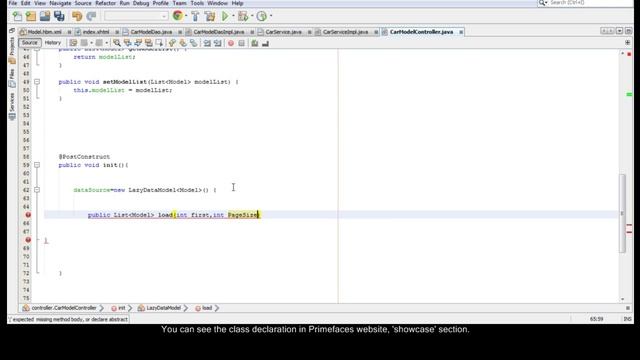Open the Navigate menu
640x360 pixels.
60,3
